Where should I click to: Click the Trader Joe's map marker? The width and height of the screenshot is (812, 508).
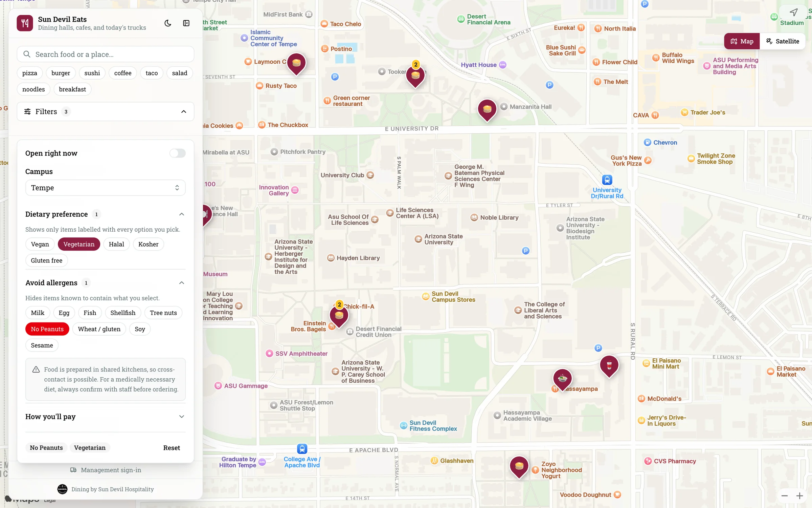tap(684, 112)
